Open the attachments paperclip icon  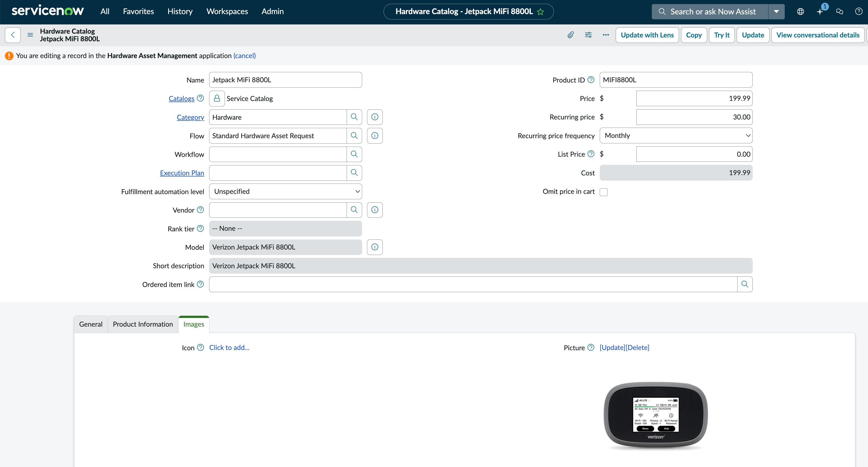(x=570, y=35)
